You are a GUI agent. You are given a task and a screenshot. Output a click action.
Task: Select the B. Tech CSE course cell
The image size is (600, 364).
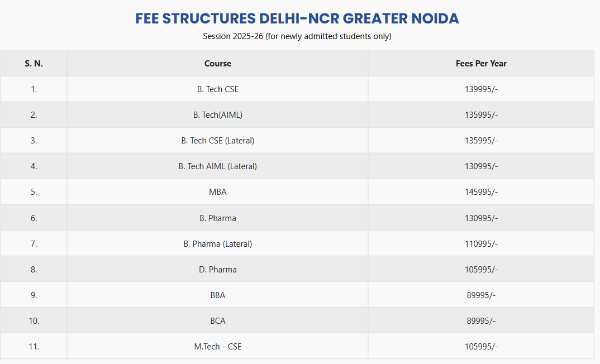point(217,89)
